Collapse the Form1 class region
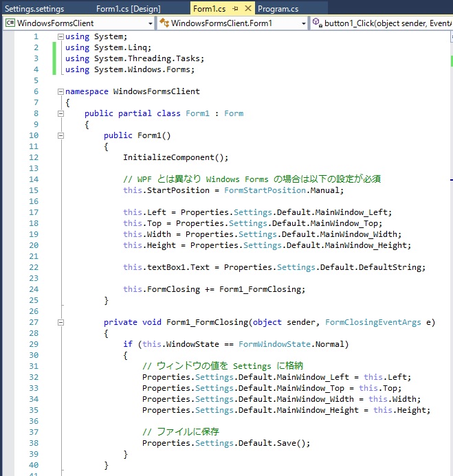 pyautogui.click(x=60, y=113)
